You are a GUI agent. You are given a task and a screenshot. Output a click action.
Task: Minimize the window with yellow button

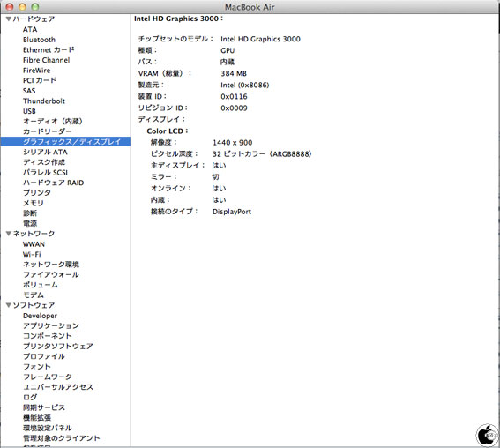pos(22,7)
